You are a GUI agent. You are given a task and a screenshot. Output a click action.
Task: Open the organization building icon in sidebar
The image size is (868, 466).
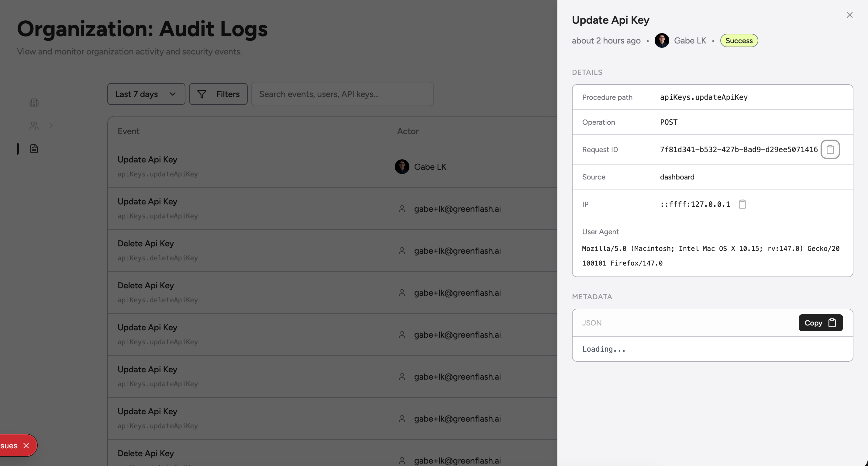(x=34, y=103)
